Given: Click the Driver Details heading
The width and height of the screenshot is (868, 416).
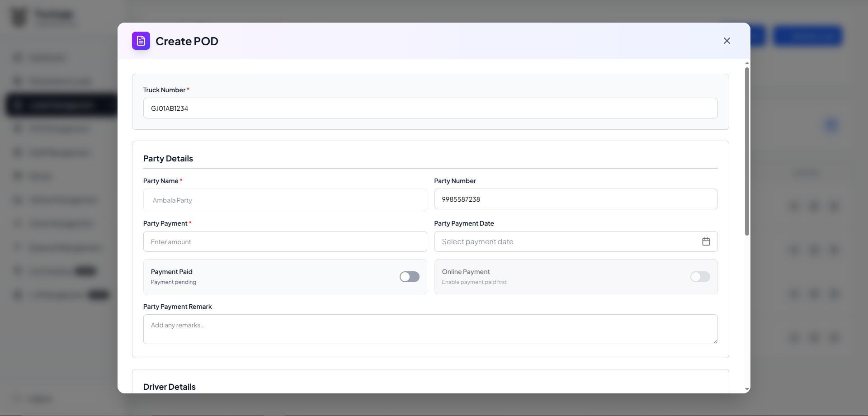Looking at the screenshot, I should click(x=170, y=387).
